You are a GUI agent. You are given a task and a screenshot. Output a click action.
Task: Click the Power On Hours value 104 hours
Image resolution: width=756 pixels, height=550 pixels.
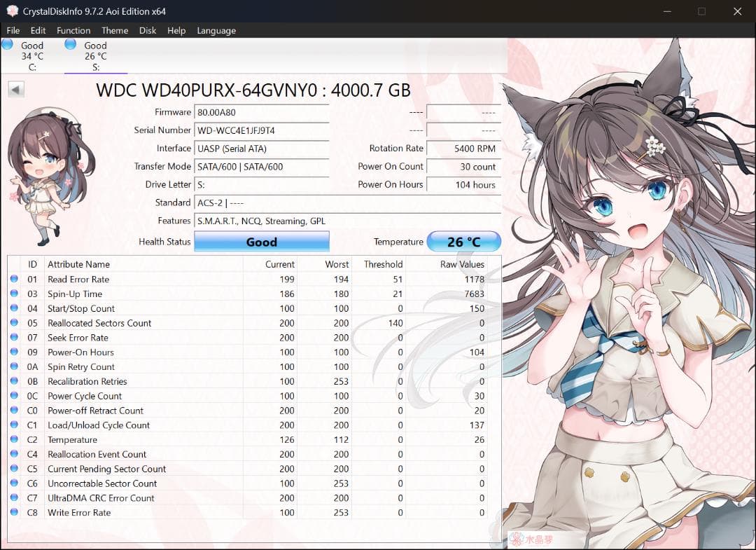tap(464, 185)
